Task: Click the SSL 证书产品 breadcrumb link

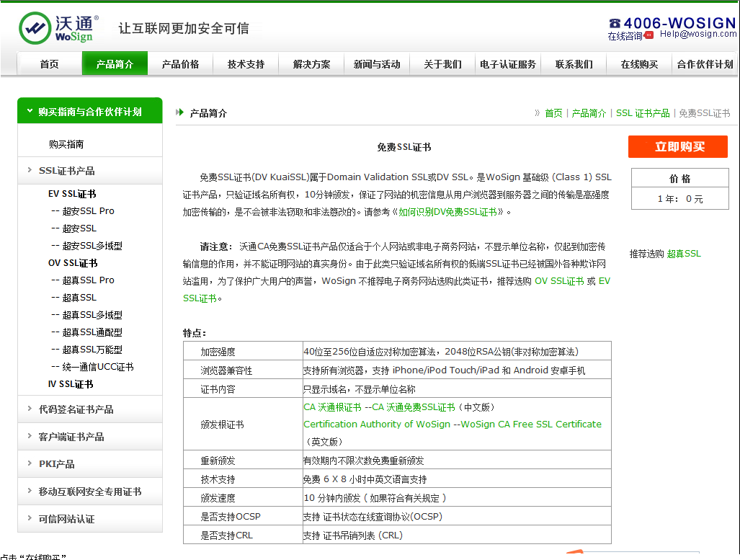Action: click(643, 113)
